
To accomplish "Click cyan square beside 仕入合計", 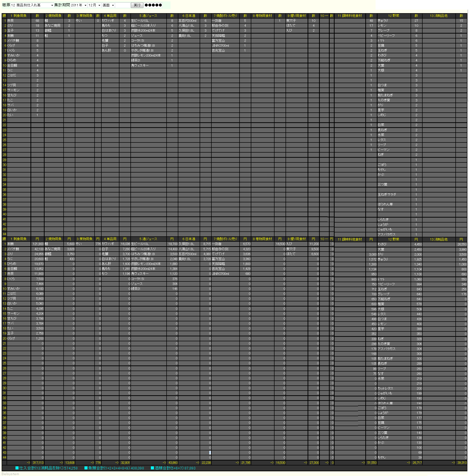I will (x=17, y=468).
